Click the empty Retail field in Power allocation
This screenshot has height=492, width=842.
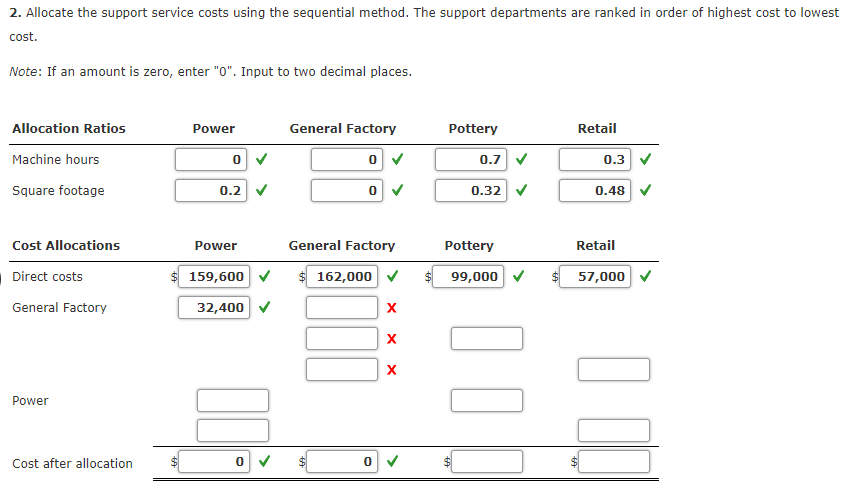pos(614,431)
